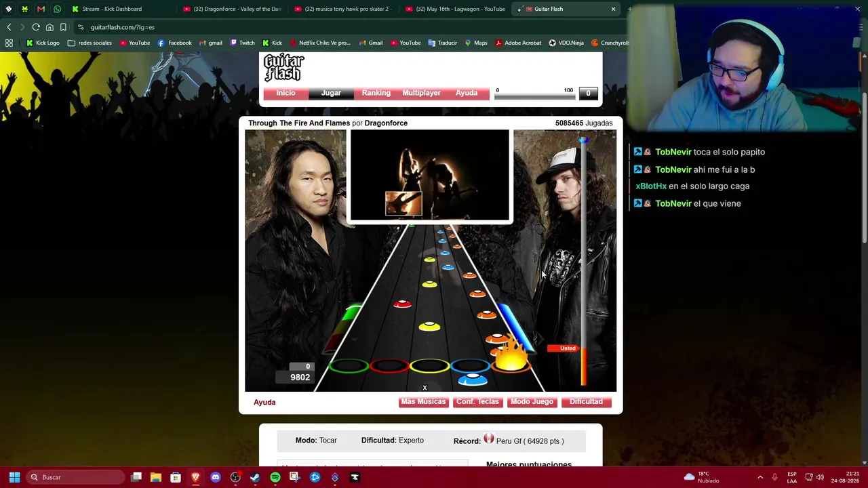Open Steam from taskbar

point(255,477)
